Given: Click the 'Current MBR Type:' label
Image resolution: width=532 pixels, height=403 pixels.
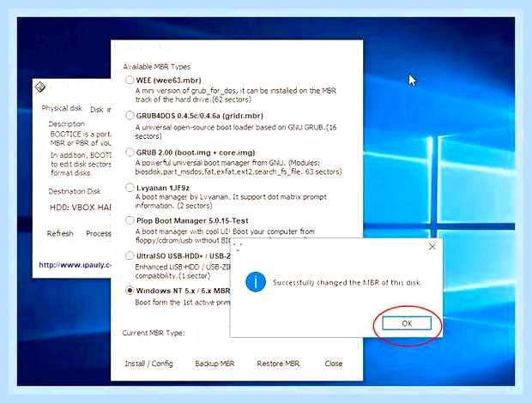Looking at the screenshot, I should (154, 333).
